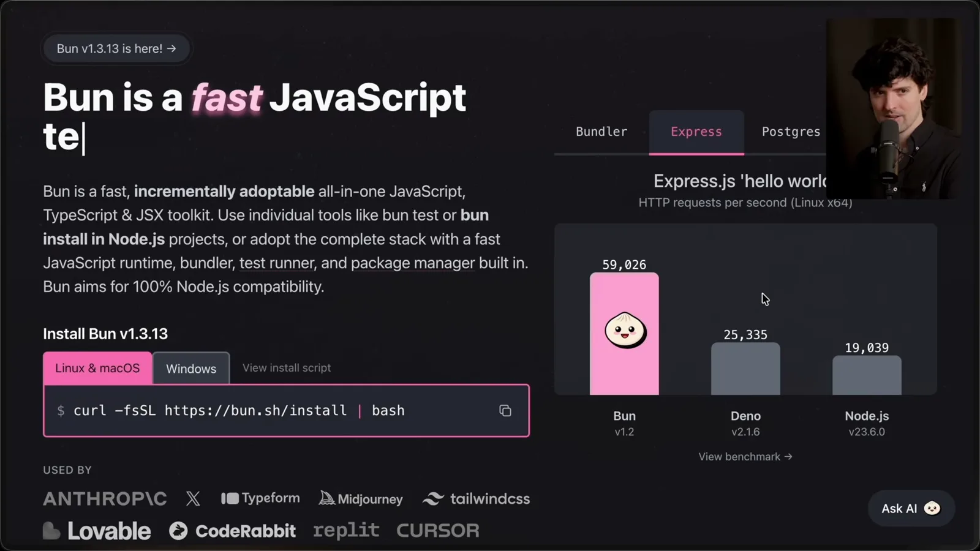Click the Deno 25,335 bar
The width and height of the screenshot is (980, 551).
click(745, 369)
